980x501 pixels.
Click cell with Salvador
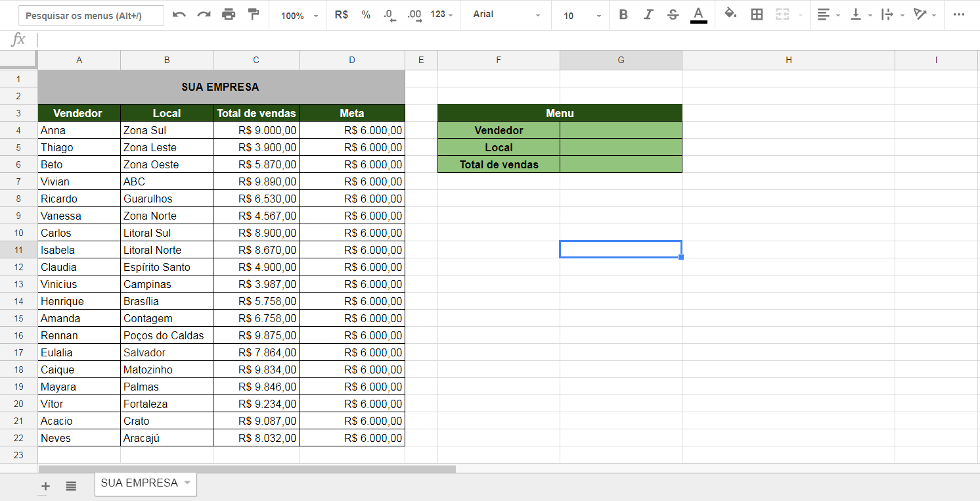coord(167,352)
